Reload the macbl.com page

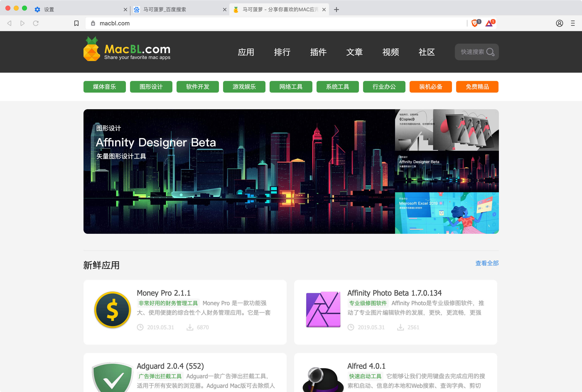(x=36, y=23)
